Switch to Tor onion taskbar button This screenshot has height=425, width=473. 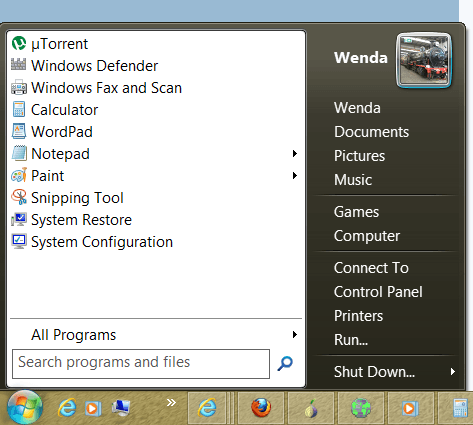click(311, 408)
